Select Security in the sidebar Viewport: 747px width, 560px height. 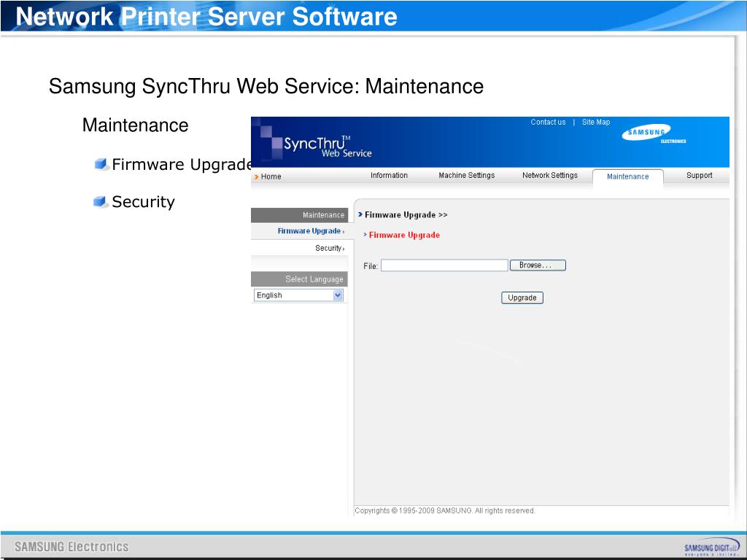pos(329,248)
